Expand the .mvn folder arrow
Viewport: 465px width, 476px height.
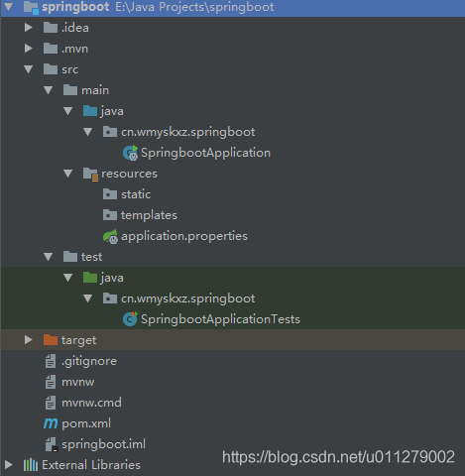(29, 49)
